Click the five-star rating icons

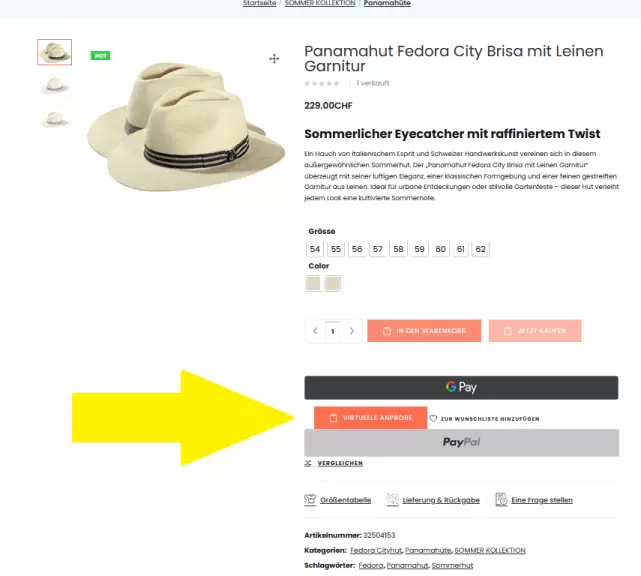tap(322, 83)
